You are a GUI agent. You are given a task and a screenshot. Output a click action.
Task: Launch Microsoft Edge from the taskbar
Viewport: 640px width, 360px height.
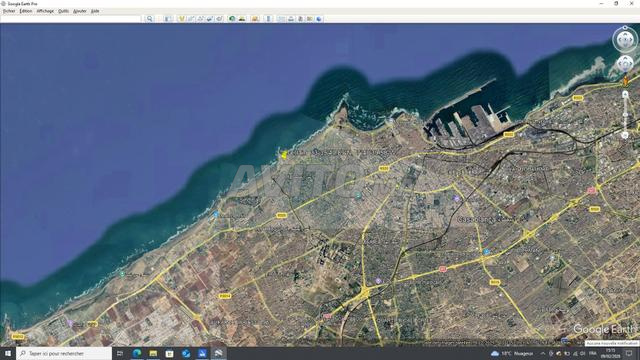point(137,353)
